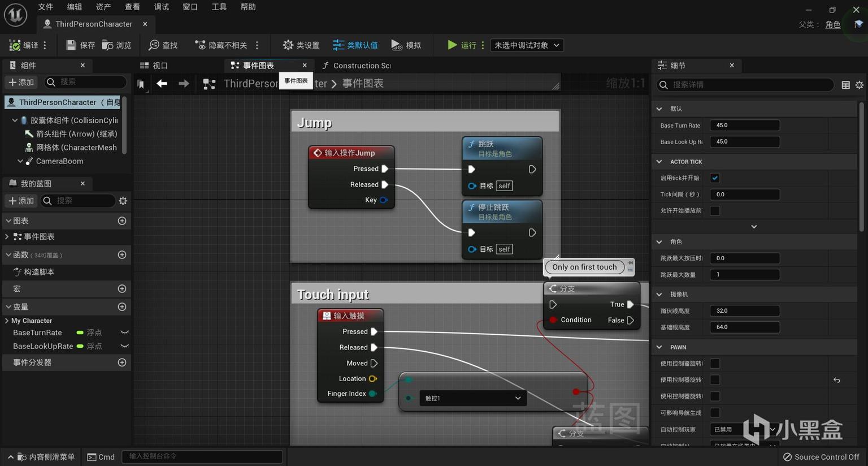Click the Browse (浏览) toolbar icon
868x466 pixels.
tap(108, 45)
